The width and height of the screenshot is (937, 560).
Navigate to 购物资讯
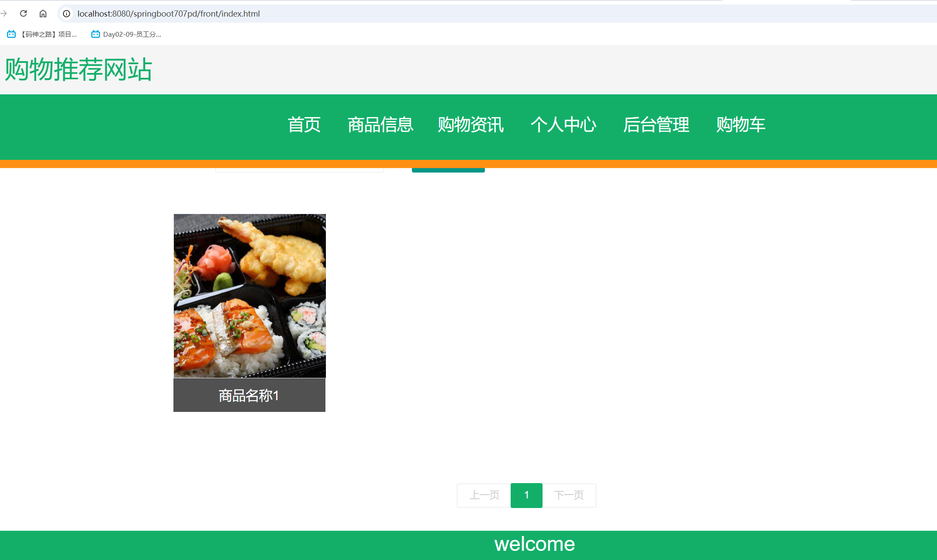(x=470, y=125)
